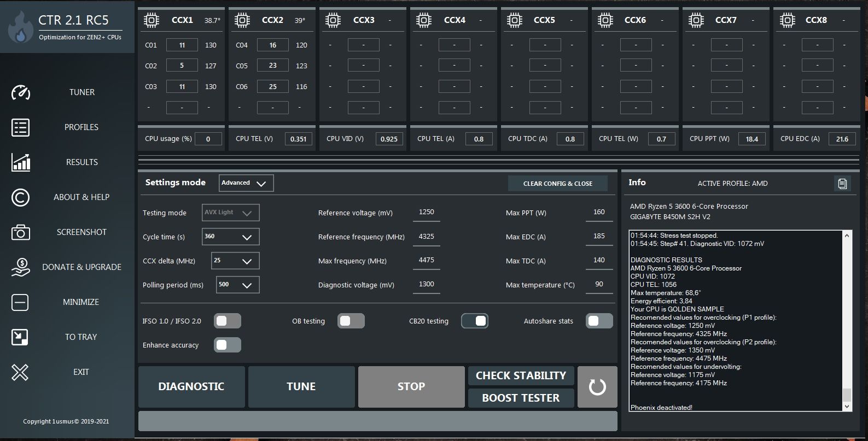Click the Results bar chart icon
Image resolution: width=868 pixels, height=441 pixels.
(20, 162)
